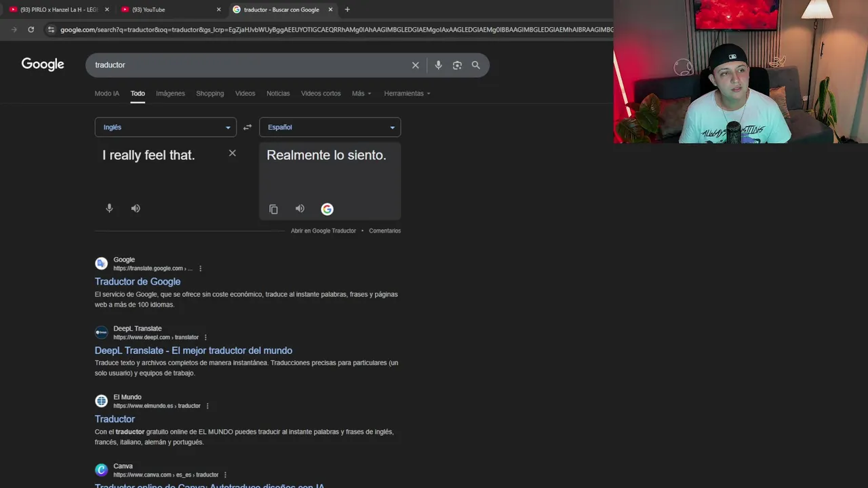
Task: Open options for El Mundo result
Action: click(x=208, y=406)
